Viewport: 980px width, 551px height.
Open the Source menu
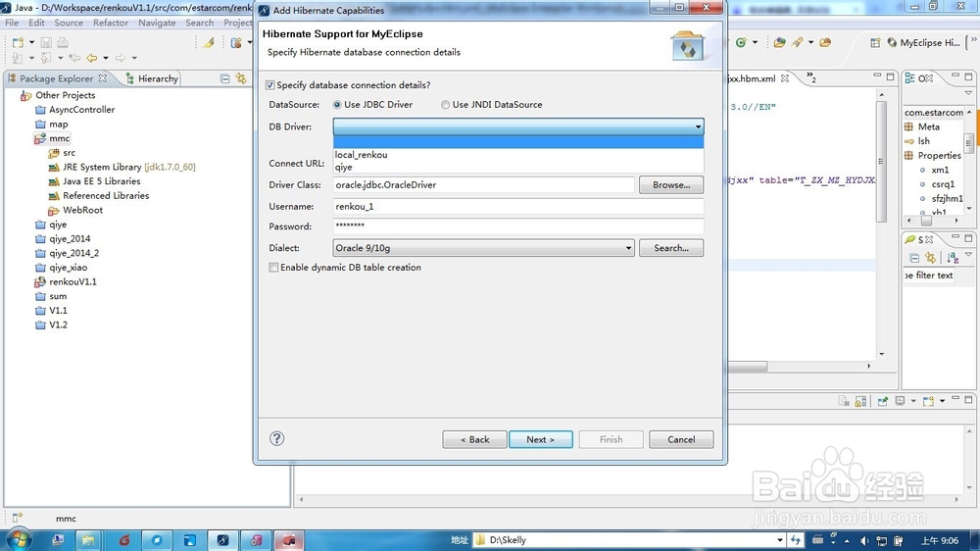[69, 23]
